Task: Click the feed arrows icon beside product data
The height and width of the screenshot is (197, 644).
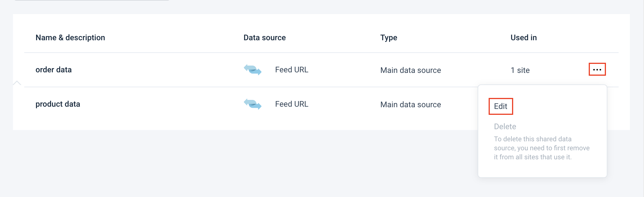Action: pos(253,104)
